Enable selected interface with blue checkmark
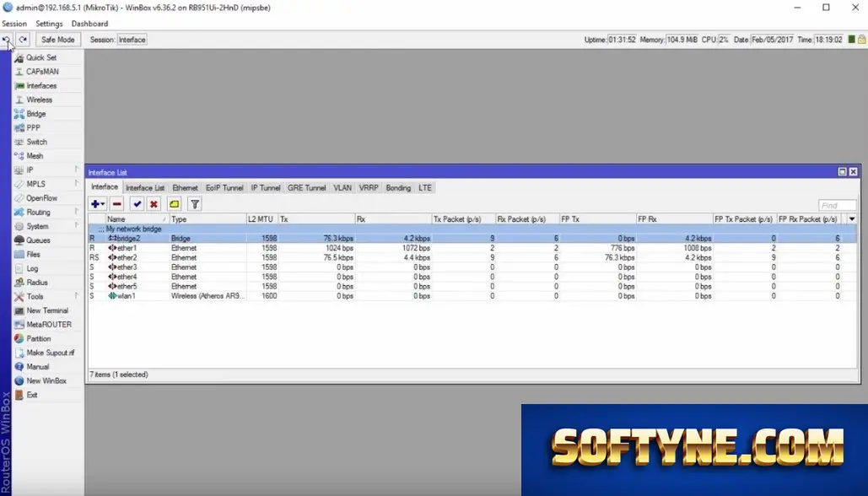868x496 pixels. coord(137,204)
